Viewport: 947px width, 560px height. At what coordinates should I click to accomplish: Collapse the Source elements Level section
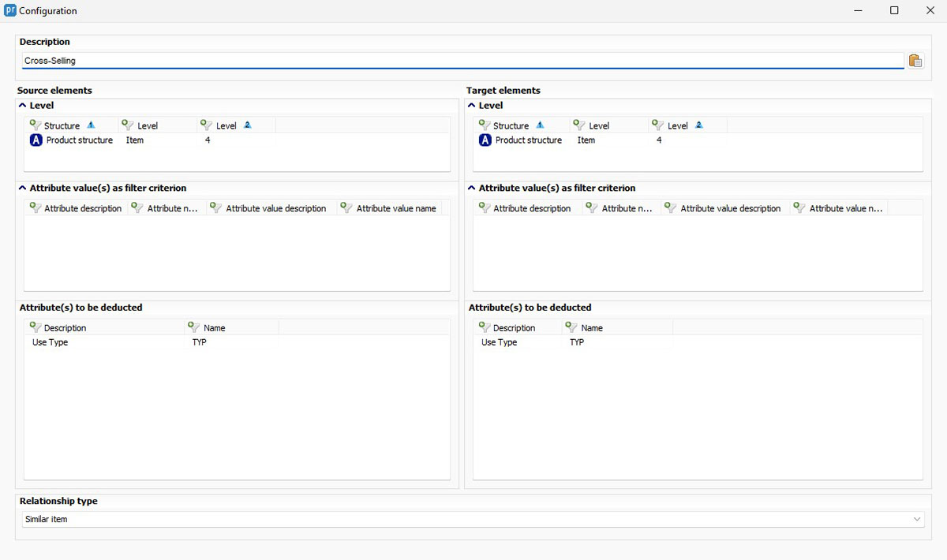click(22, 106)
